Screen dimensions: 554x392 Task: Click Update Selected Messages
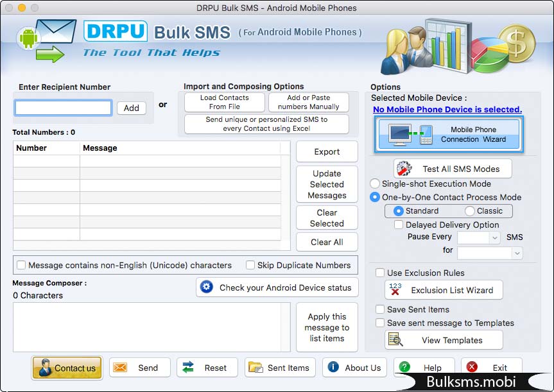pyautogui.click(x=327, y=184)
